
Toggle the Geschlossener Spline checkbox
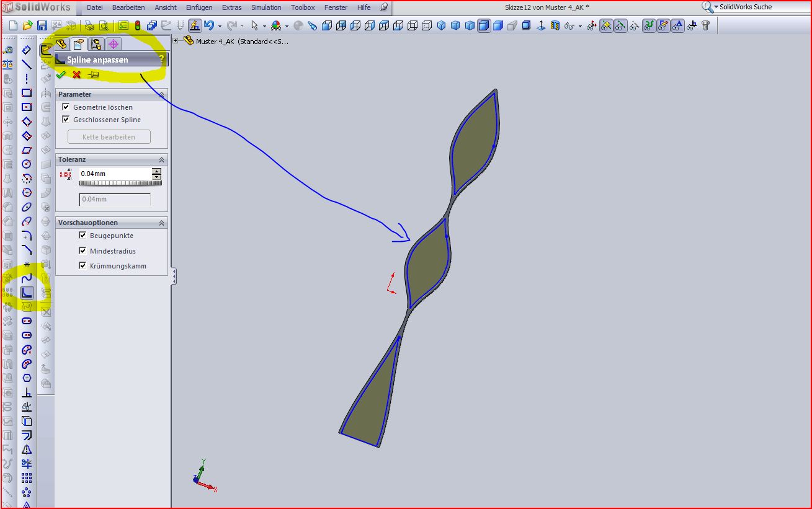click(x=66, y=120)
